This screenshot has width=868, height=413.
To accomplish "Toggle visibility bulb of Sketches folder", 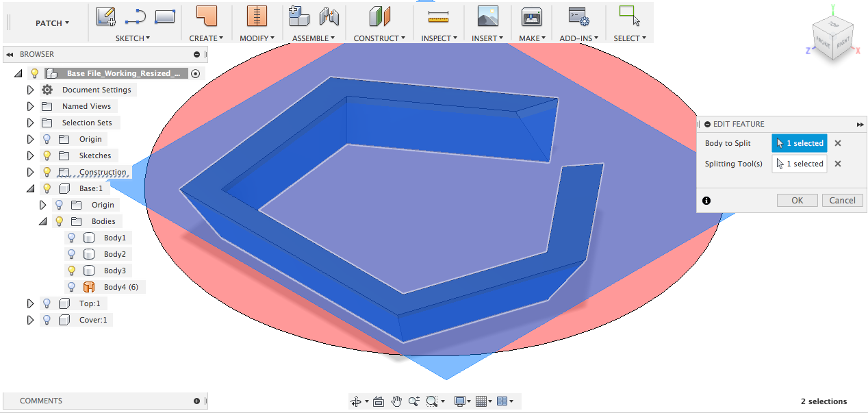I will click(x=47, y=155).
